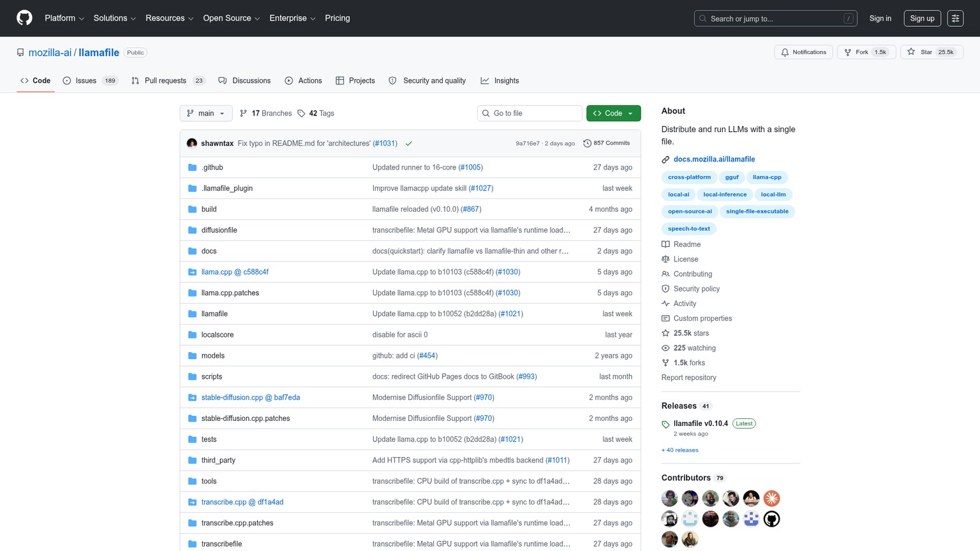The width and height of the screenshot is (980, 551).
Task: Click the .github folder icon
Action: tap(192, 168)
